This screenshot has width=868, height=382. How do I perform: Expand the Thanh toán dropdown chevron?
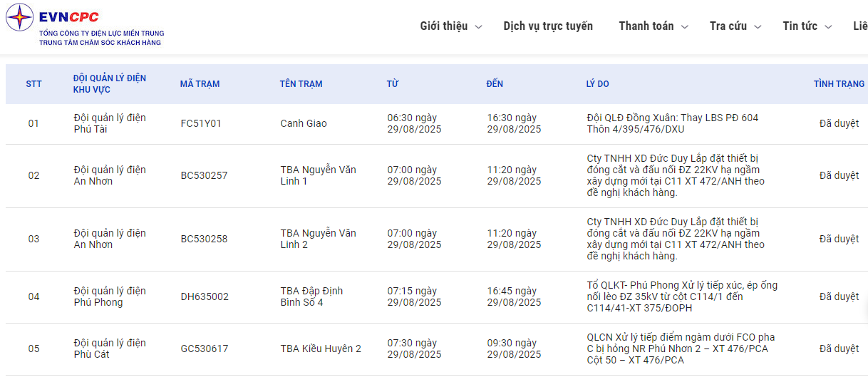click(684, 27)
